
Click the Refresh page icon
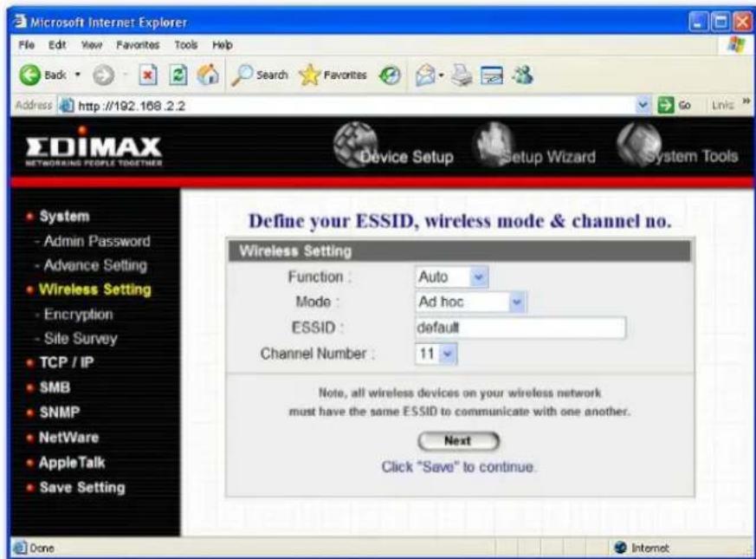(178, 75)
